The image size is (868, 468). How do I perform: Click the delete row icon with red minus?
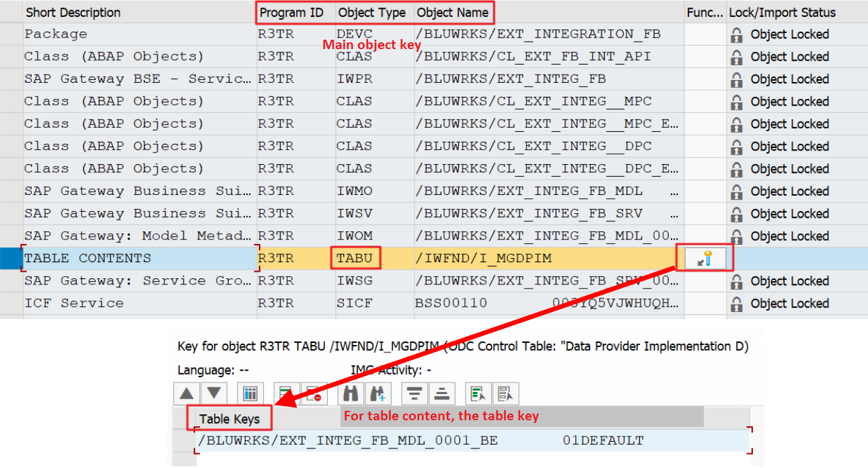(x=314, y=393)
